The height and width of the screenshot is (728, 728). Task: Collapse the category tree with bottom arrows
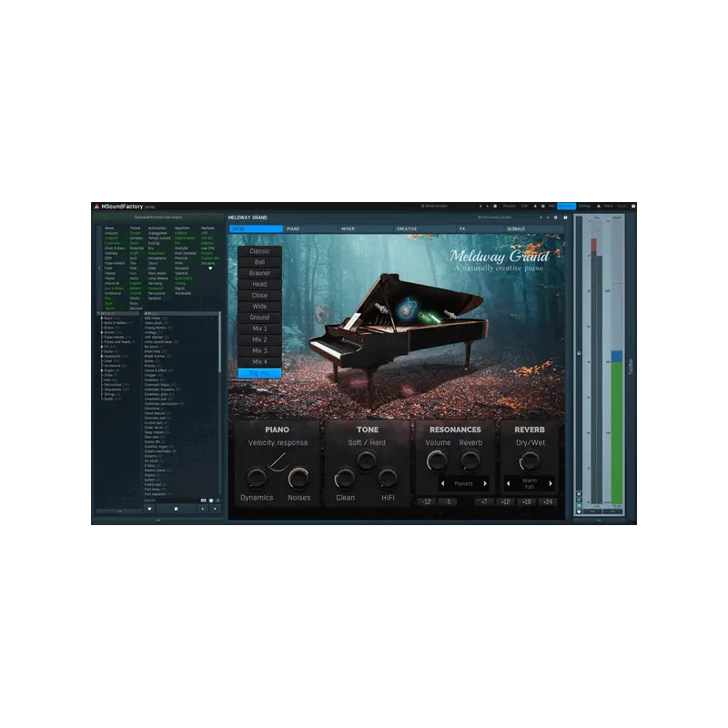pos(119,511)
